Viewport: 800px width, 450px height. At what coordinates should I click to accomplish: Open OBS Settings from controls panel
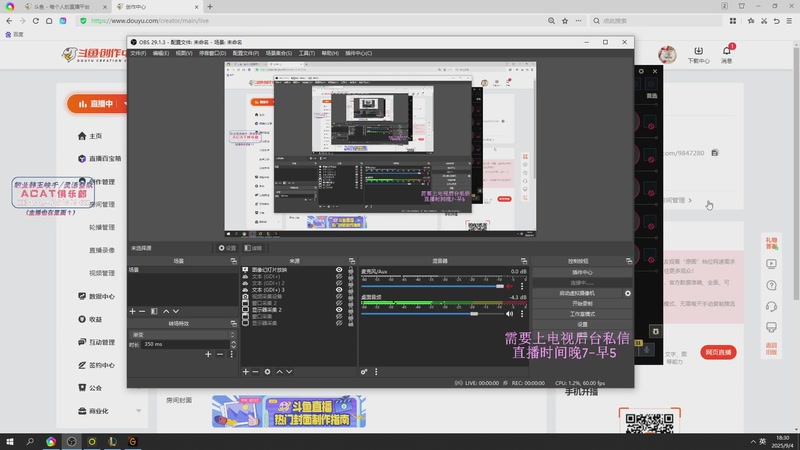click(x=582, y=324)
